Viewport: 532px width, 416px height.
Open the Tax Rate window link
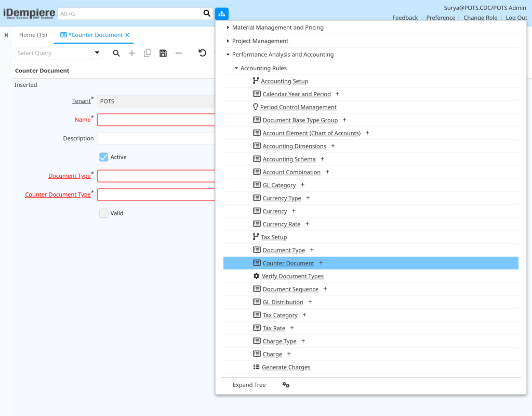(x=274, y=328)
